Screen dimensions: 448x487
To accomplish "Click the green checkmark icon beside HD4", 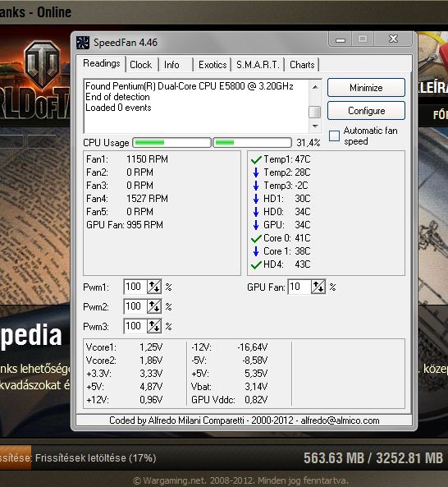I will pos(256,265).
